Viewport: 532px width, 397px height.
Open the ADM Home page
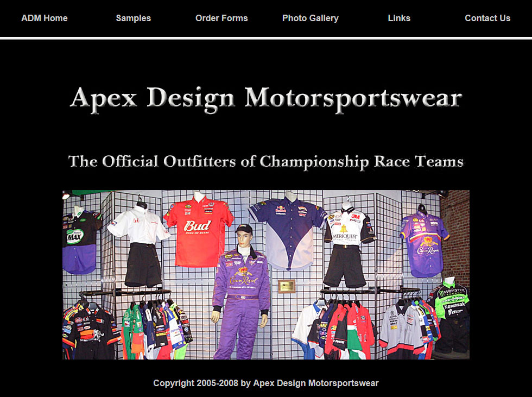coord(45,18)
